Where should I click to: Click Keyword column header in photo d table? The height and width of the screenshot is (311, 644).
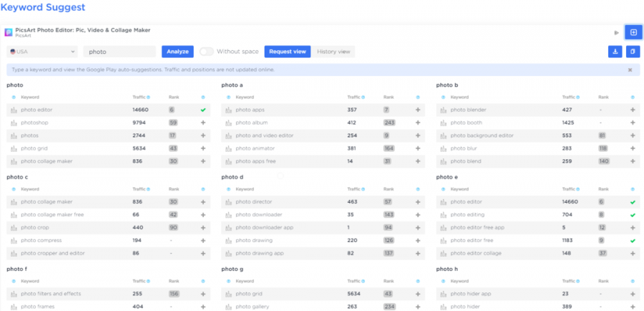pos(245,189)
